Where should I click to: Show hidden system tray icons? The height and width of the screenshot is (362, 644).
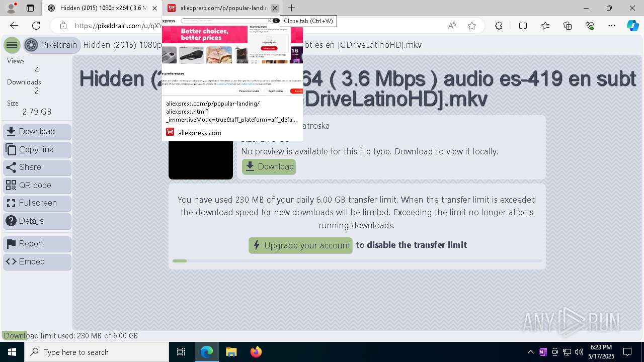point(530,352)
